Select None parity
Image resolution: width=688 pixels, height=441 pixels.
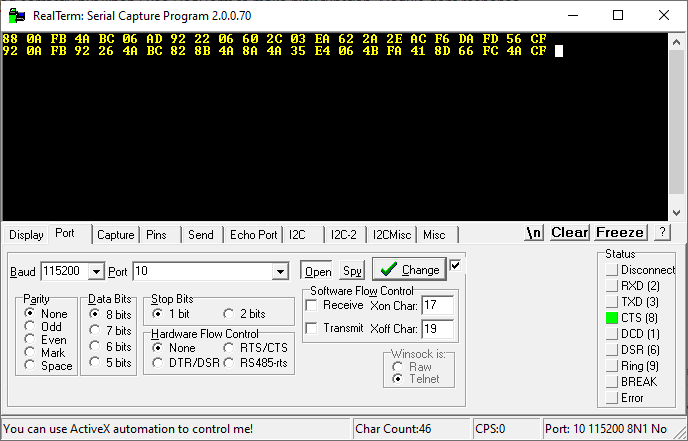(46, 314)
